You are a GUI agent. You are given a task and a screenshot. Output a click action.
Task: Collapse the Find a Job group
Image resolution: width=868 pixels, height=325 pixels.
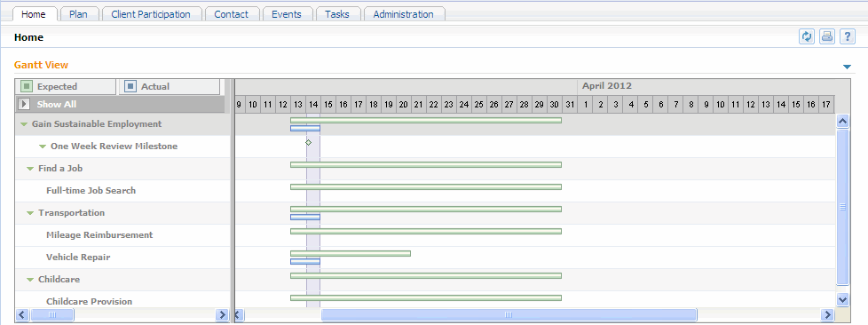[x=30, y=169]
